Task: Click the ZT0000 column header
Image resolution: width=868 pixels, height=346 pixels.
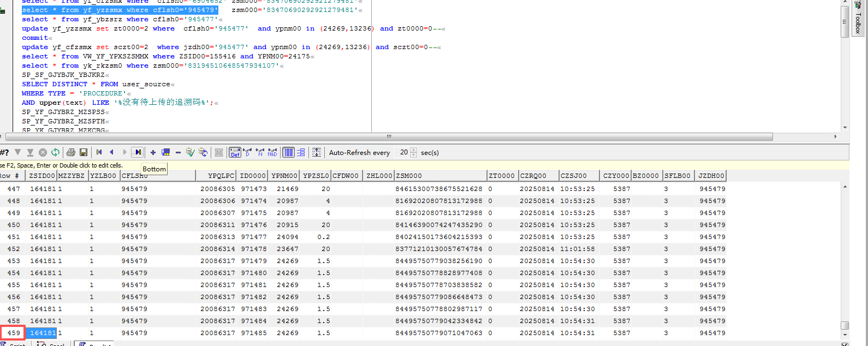Action: pyautogui.click(x=502, y=176)
